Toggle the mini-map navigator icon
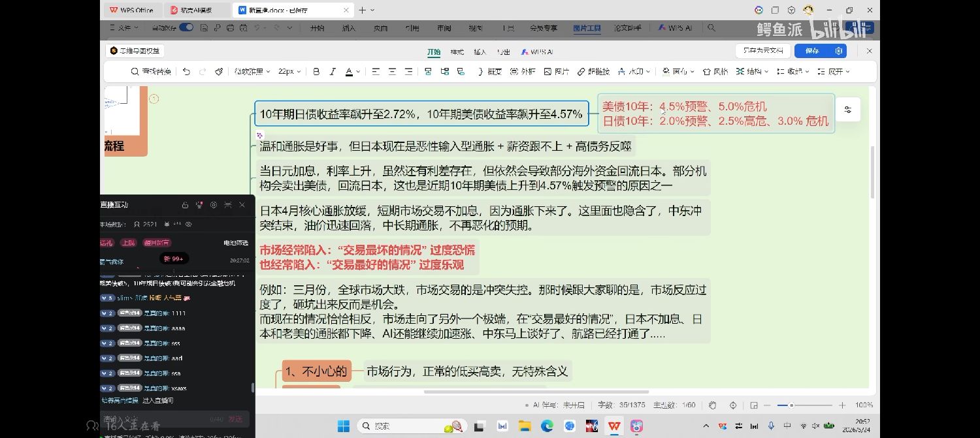 tap(753, 405)
